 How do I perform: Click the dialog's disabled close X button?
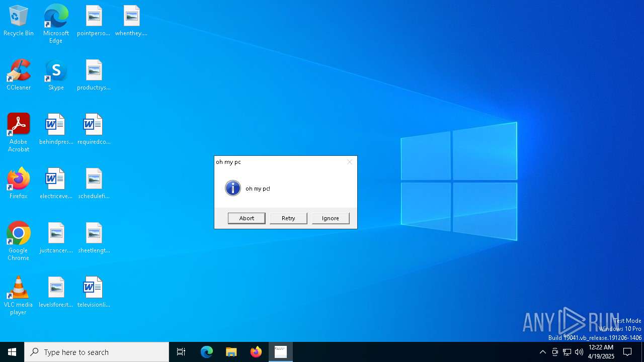pyautogui.click(x=350, y=162)
